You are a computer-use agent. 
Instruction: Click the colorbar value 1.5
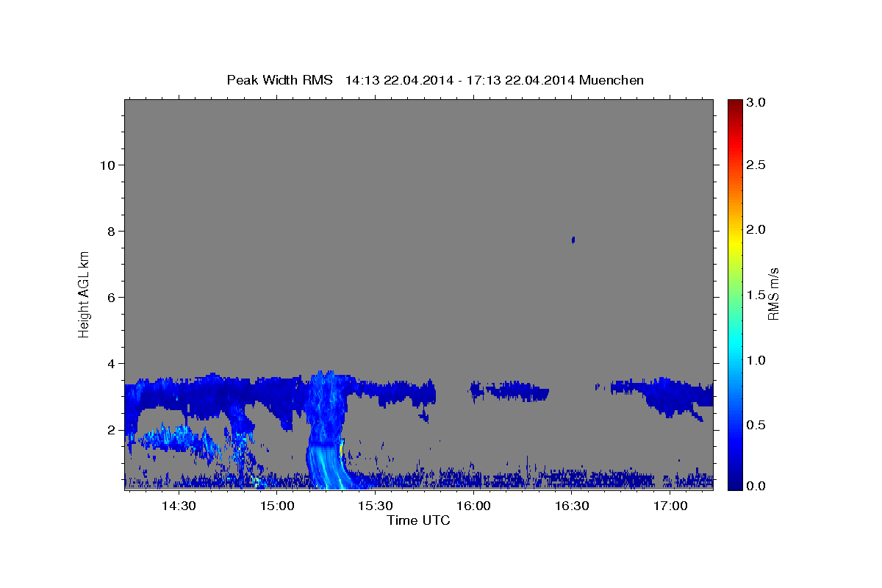coord(756,295)
